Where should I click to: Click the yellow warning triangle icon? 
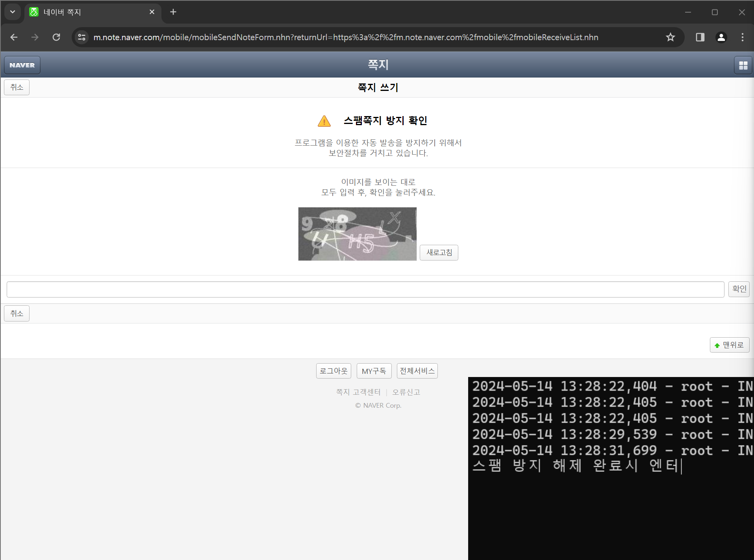[x=324, y=121]
